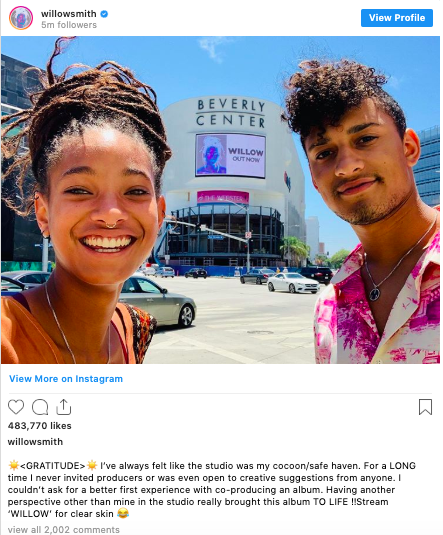Click the View Profile button
443x535 pixels.
coord(397,18)
